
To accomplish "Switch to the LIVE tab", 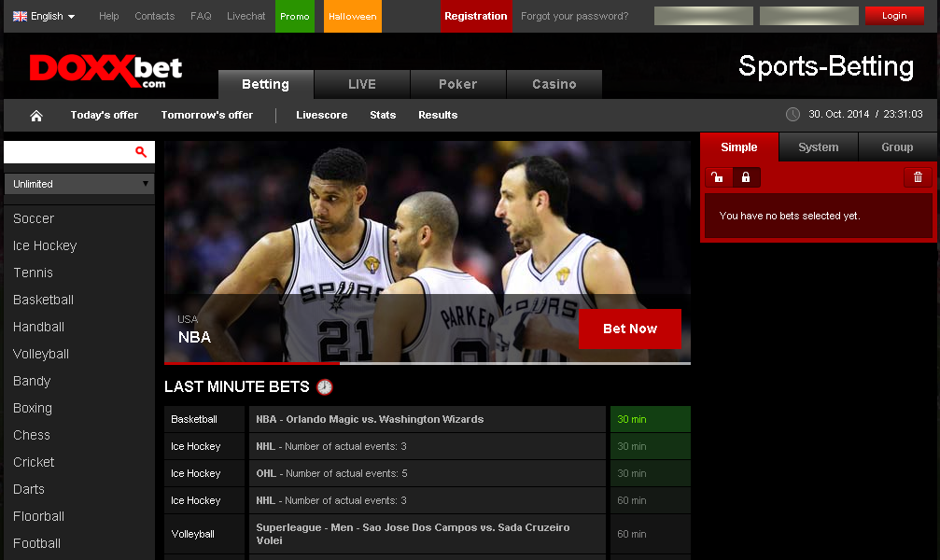I will (x=362, y=85).
